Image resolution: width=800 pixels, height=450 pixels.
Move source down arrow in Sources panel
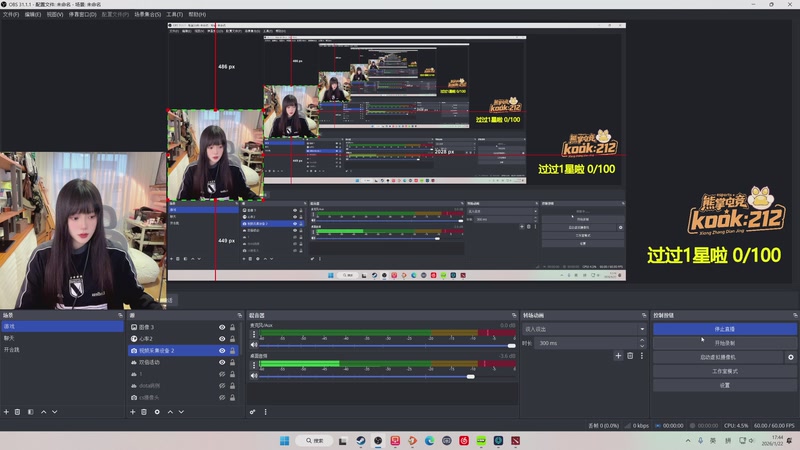point(181,412)
